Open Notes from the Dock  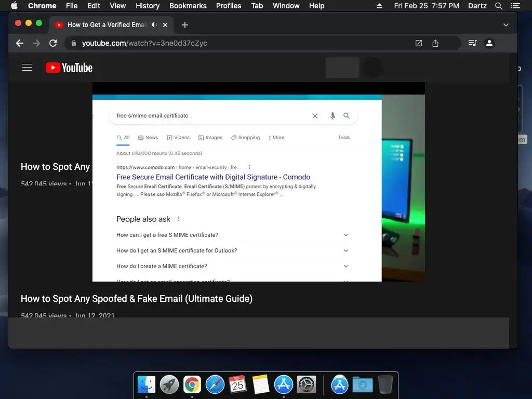[261, 384]
